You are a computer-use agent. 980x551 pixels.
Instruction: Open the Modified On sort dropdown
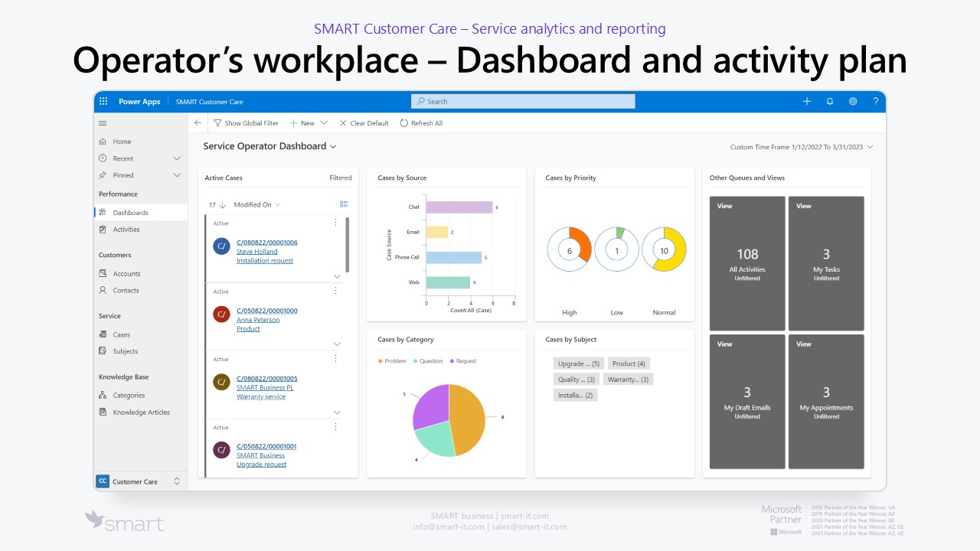256,204
